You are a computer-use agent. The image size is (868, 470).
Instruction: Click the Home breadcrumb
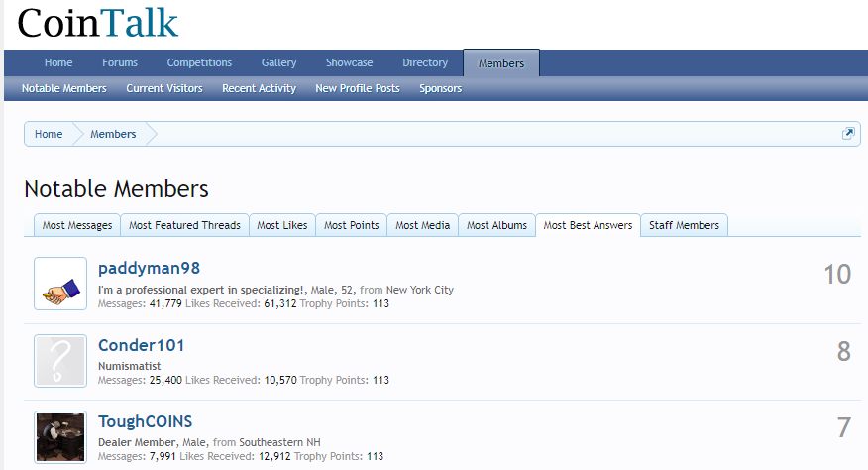(x=49, y=134)
